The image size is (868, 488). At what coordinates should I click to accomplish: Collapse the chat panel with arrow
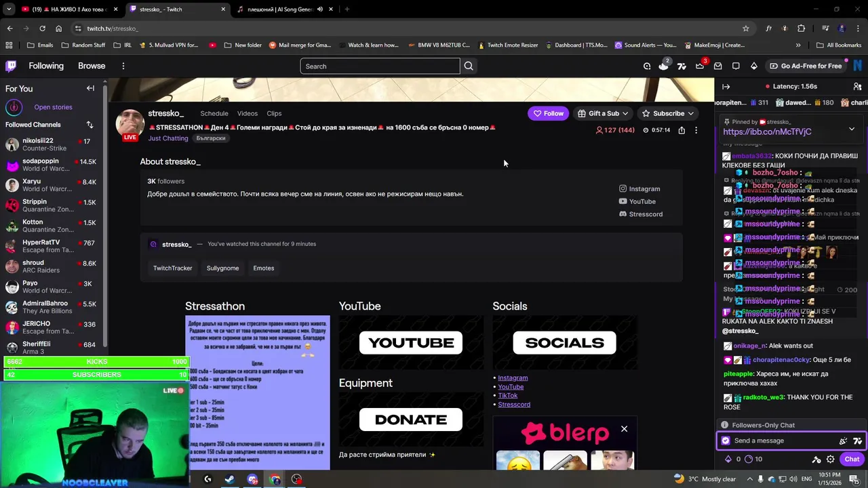click(726, 87)
